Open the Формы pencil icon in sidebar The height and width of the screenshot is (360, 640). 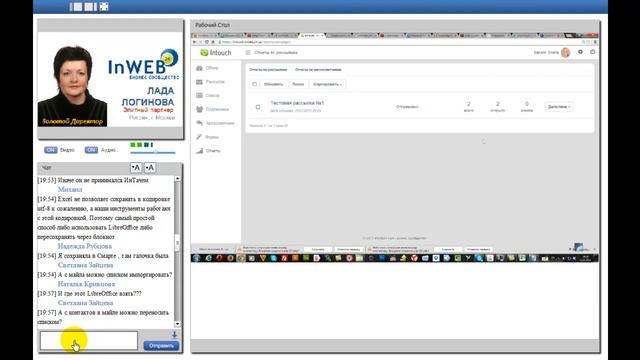(199, 137)
